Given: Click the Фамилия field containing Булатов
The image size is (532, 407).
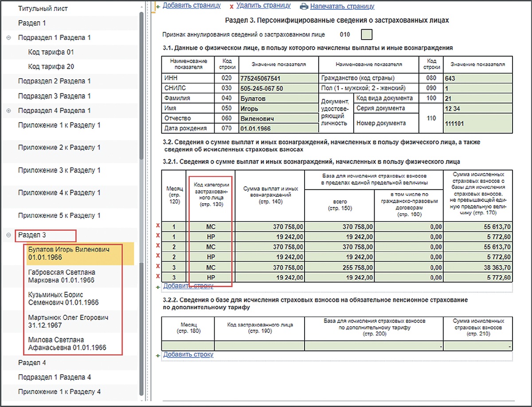Looking at the screenshot, I should point(278,98).
